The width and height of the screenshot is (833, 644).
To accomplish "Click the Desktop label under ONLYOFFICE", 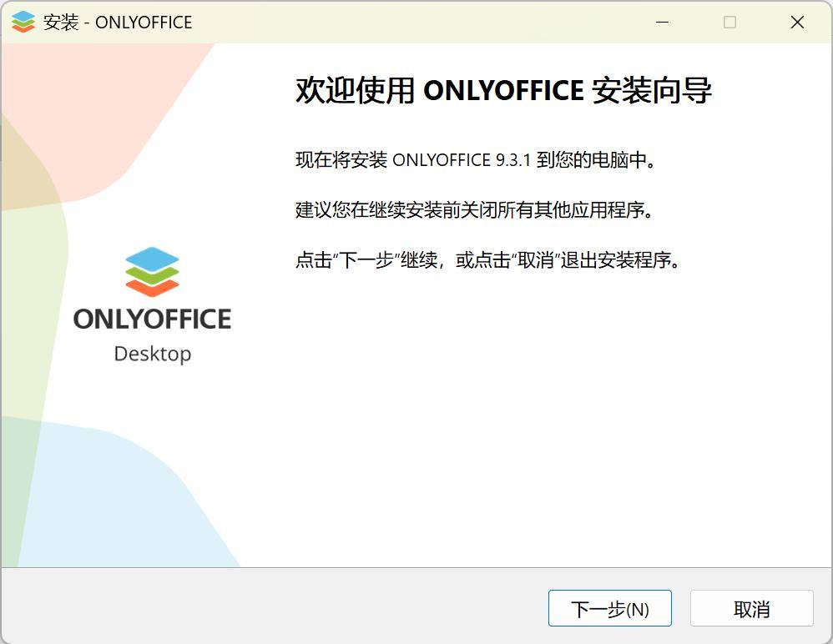I will point(153,355).
